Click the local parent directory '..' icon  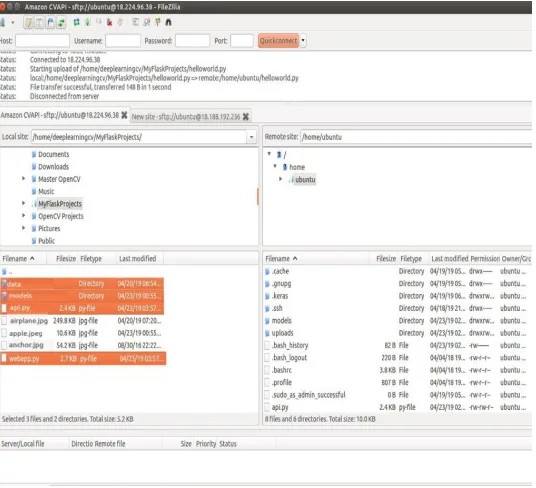click(x=4, y=272)
